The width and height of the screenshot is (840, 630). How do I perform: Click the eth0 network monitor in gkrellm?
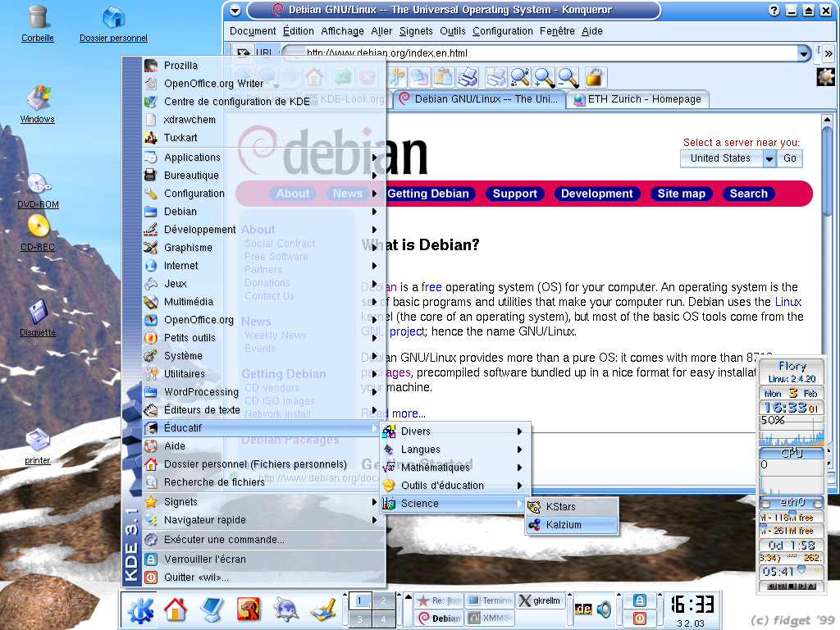(x=792, y=503)
